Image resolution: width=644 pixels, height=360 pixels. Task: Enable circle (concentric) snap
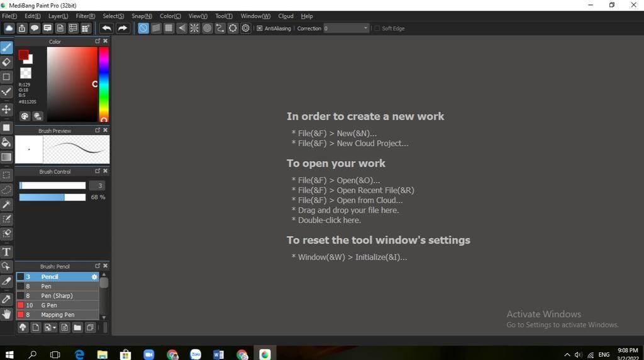(x=208, y=28)
